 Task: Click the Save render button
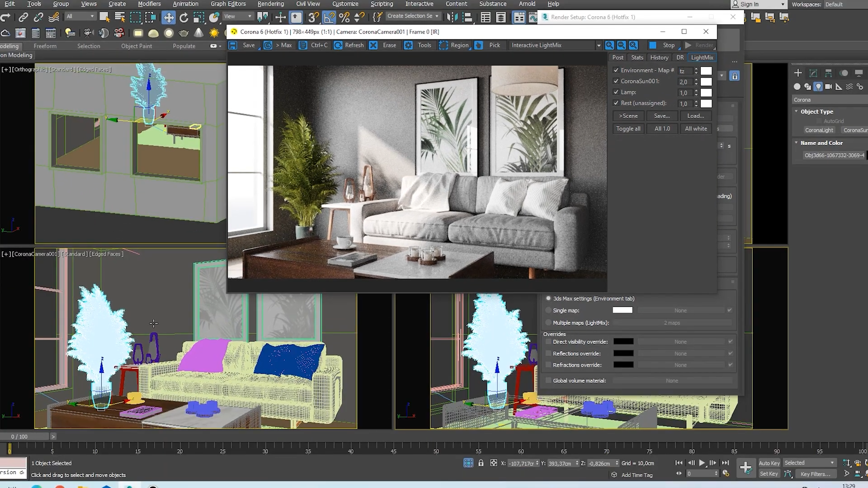[248, 45]
